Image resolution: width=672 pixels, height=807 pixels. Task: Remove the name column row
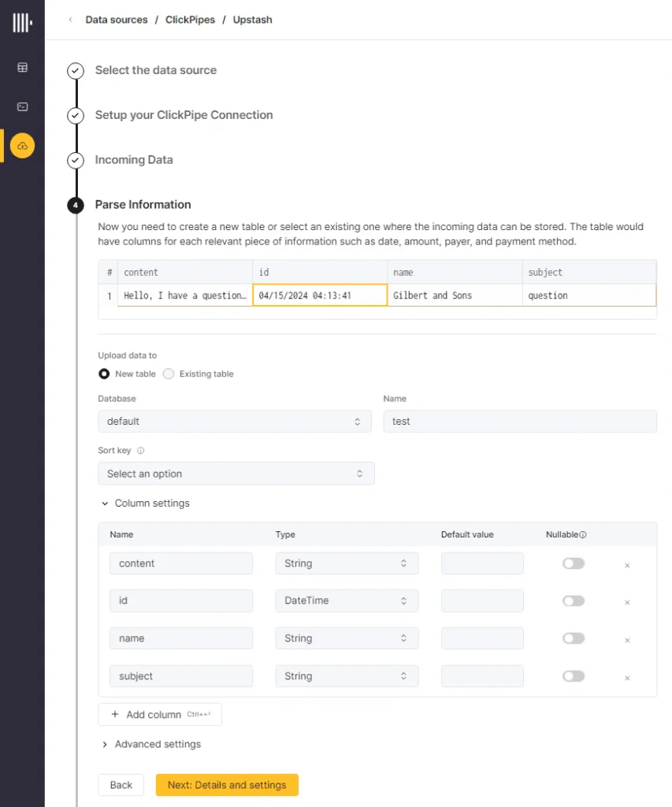tap(627, 640)
